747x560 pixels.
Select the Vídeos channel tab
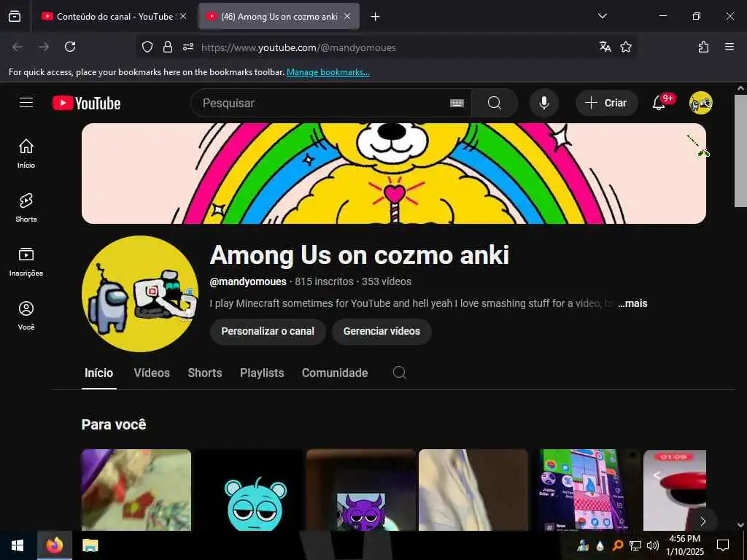pyautogui.click(x=152, y=373)
